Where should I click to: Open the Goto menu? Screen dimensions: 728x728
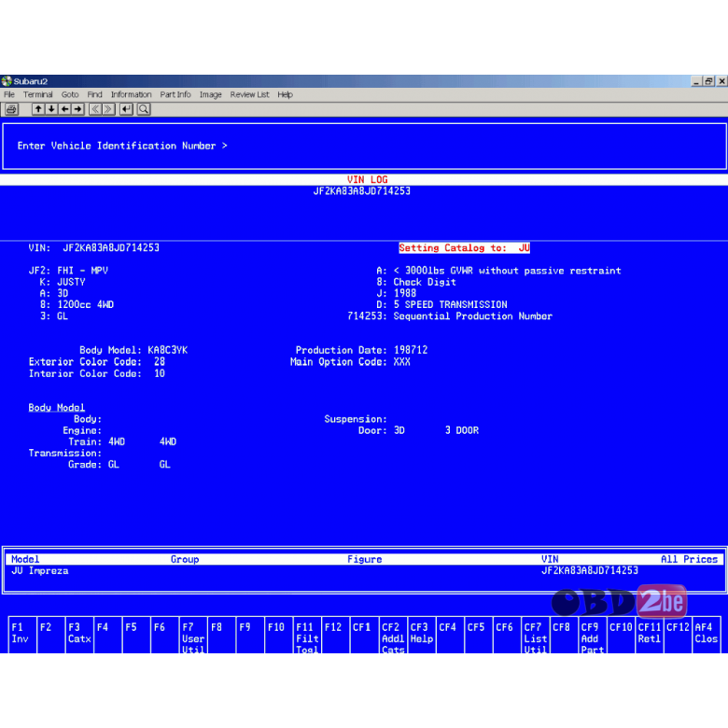[x=70, y=94]
